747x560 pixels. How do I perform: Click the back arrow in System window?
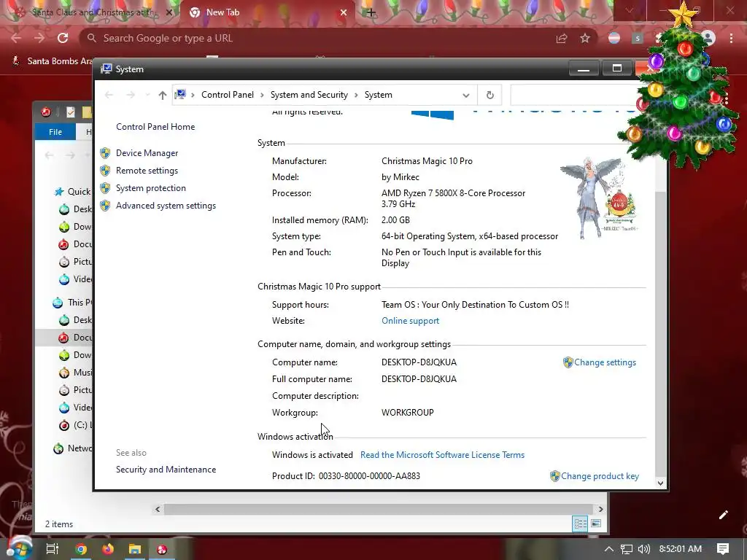click(109, 96)
